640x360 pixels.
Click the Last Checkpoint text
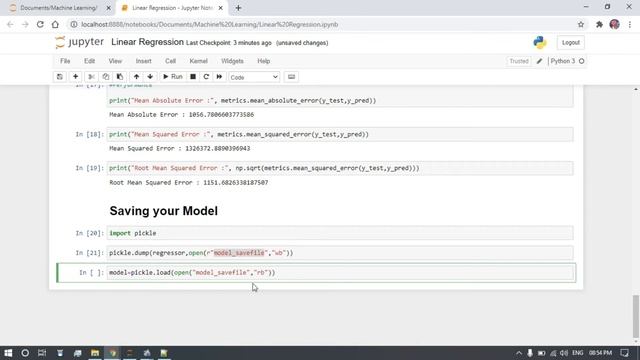point(229,43)
